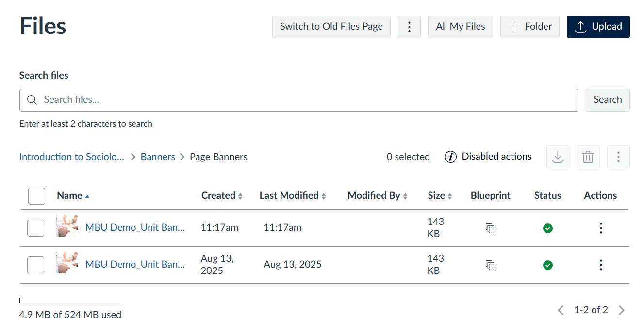Open the bulk actions kebab menu

coord(618,157)
